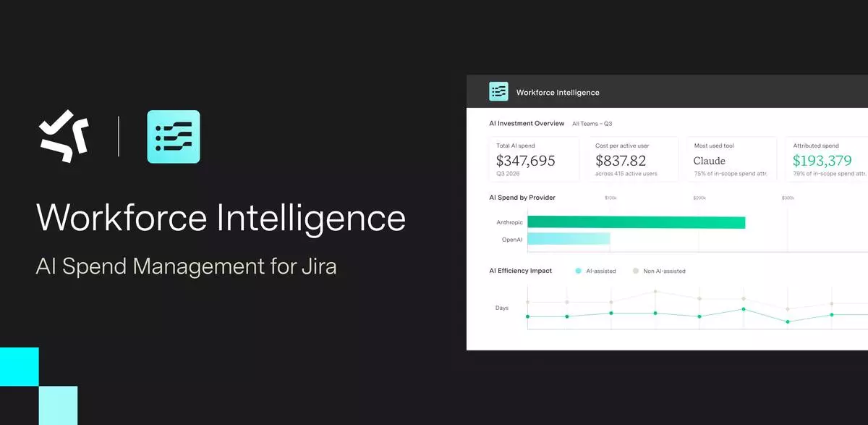Select the green Anthropic spend bar
Image resolution: width=868 pixels, height=425 pixels.
[x=637, y=222]
